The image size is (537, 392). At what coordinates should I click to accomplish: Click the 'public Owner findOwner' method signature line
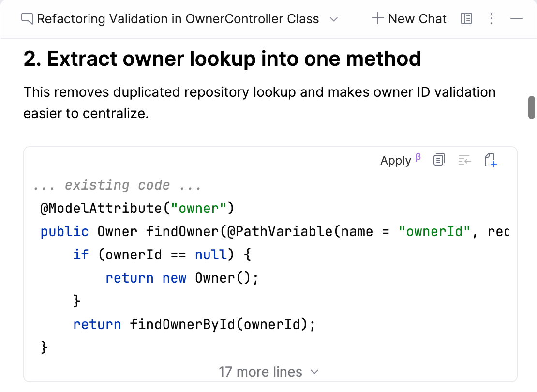point(275,232)
